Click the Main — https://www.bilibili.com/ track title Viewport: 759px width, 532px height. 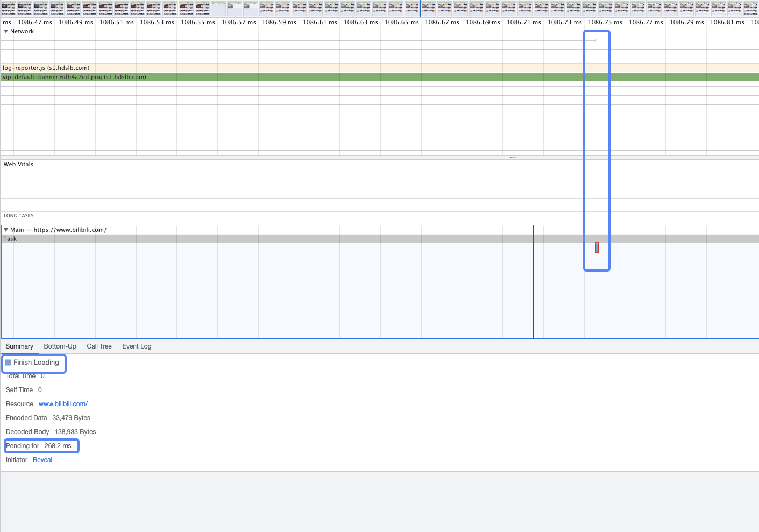[x=58, y=230]
